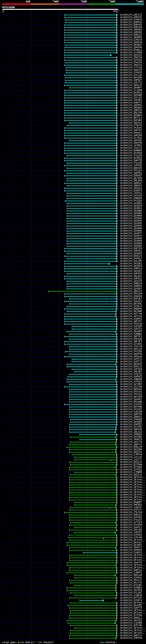Click the UniRef100_B4E1K2 label
This screenshot has width=146, height=644.
tap(131, 515)
